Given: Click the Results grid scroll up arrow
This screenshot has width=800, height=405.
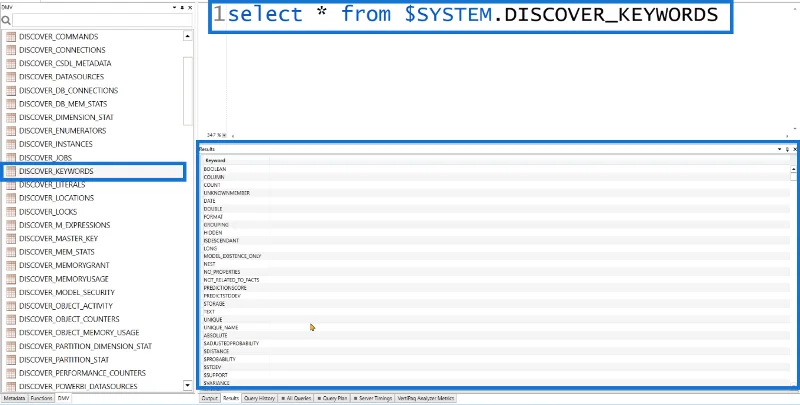Looking at the screenshot, I should pos(793,169).
